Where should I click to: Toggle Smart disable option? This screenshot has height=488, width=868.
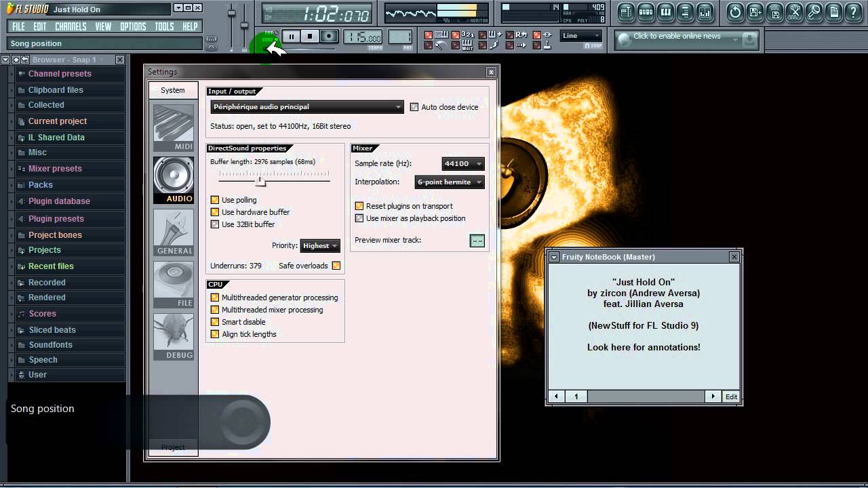pyautogui.click(x=215, y=322)
